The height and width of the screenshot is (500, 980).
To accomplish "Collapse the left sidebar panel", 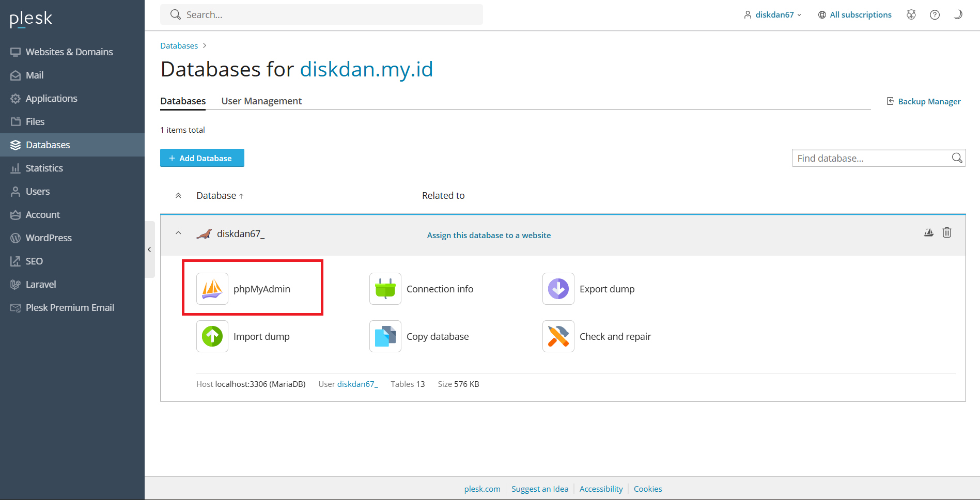I will (x=149, y=249).
